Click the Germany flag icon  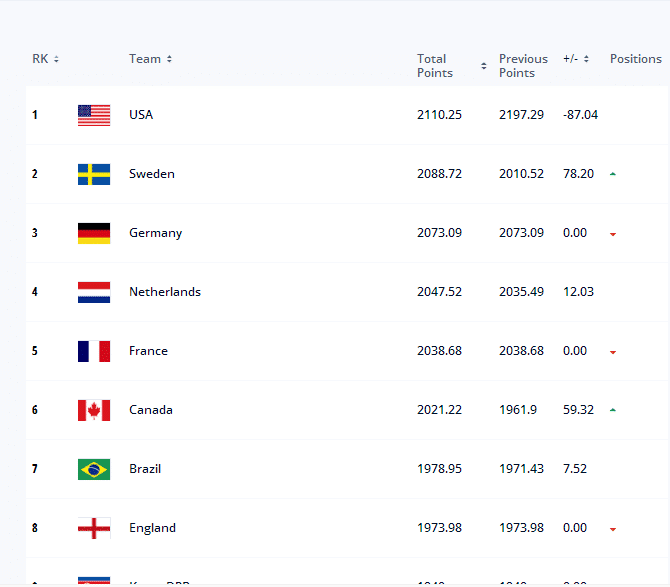94,233
